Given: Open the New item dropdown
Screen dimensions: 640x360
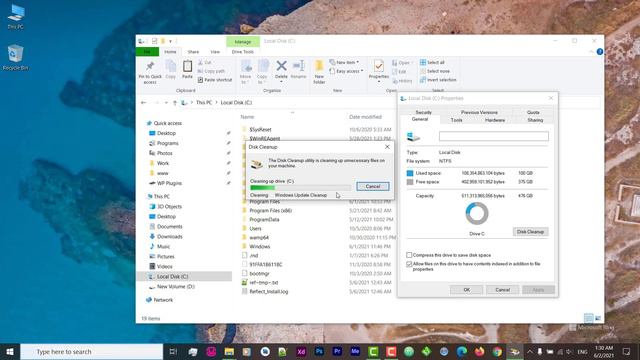Looking at the screenshot, I should point(344,62).
